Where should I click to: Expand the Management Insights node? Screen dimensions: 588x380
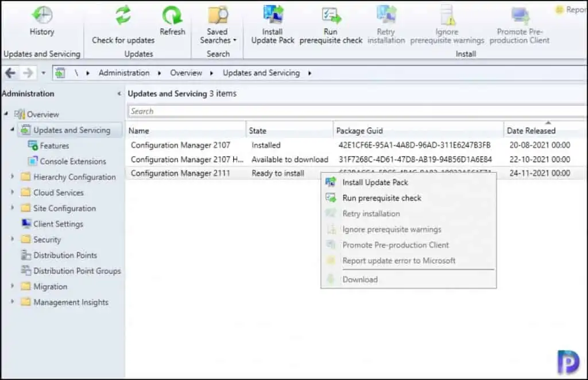[12, 301]
